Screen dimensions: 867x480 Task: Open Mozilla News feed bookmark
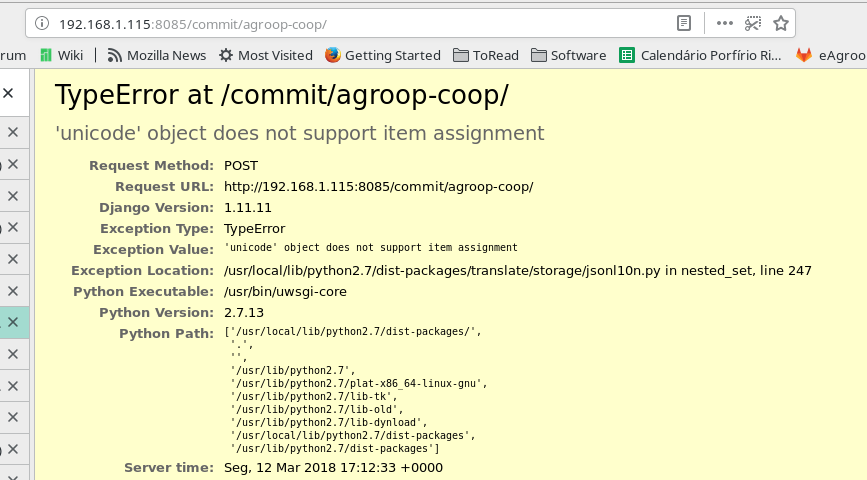tap(156, 55)
